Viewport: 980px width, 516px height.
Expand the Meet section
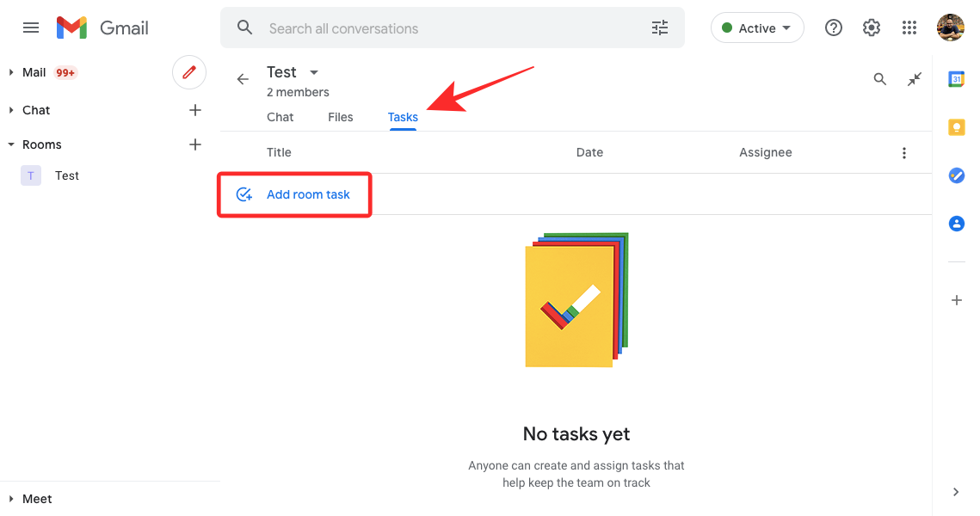[x=11, y=499]
